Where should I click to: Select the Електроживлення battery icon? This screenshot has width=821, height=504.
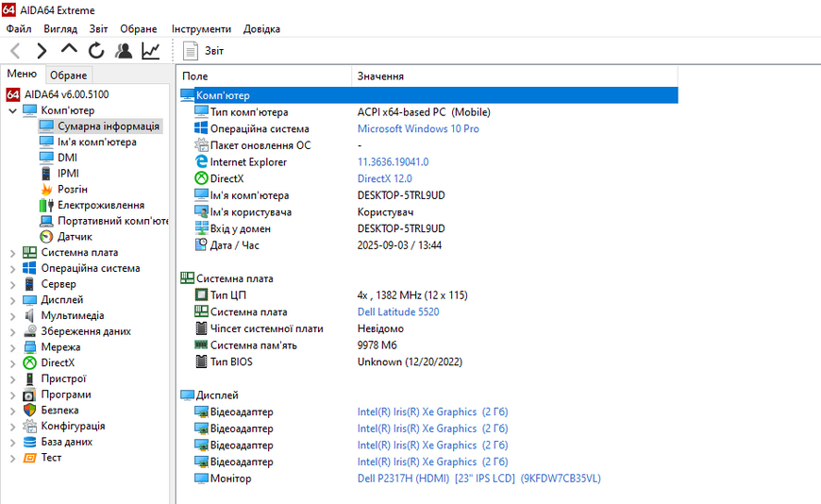tap(46, 205)
